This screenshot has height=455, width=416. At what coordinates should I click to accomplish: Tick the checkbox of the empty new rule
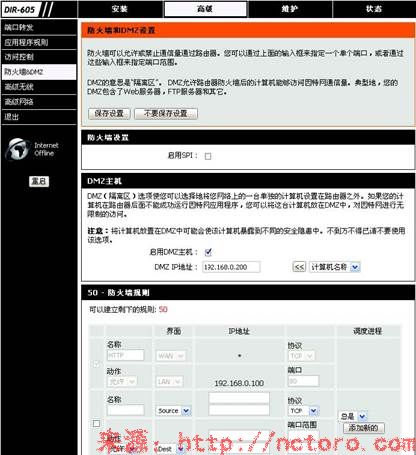click(x=96, y=423)
